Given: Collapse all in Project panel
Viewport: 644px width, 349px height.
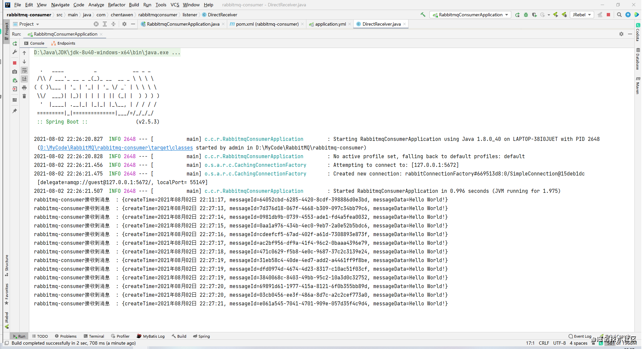Looking at the screenshot, I should [113, 24].
